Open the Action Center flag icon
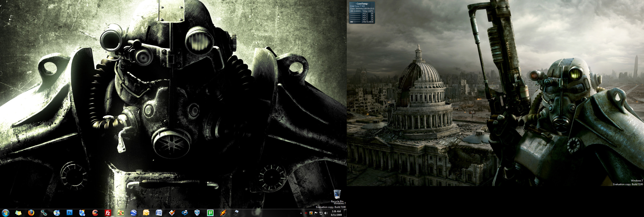 pos(316,213)
